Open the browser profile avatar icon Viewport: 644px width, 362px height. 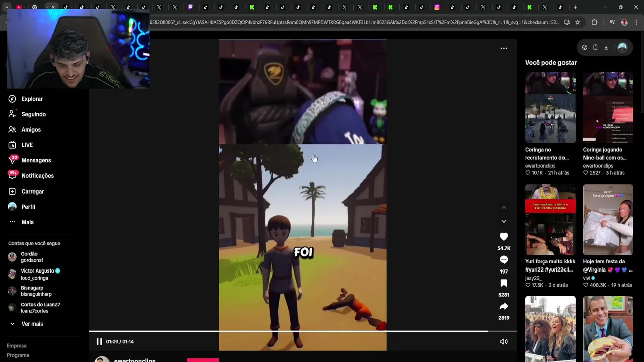pos(624,22)
